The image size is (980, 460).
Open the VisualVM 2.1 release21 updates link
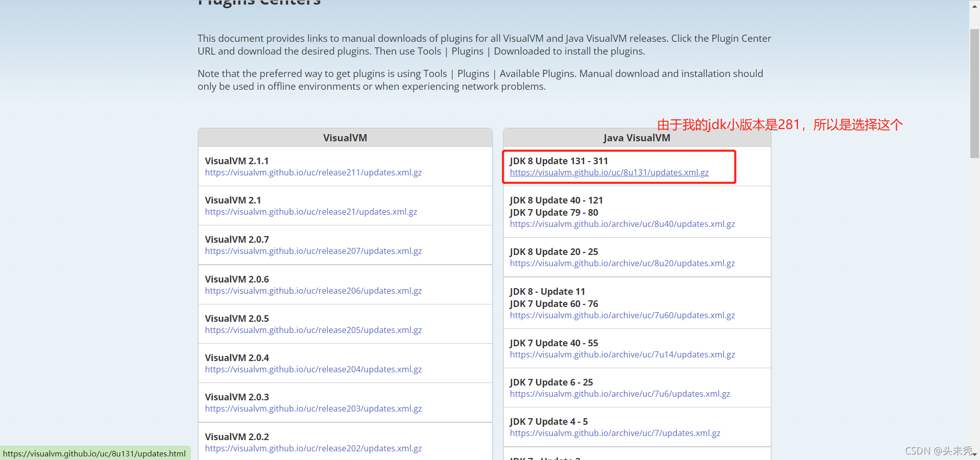(x=311, y=212)
